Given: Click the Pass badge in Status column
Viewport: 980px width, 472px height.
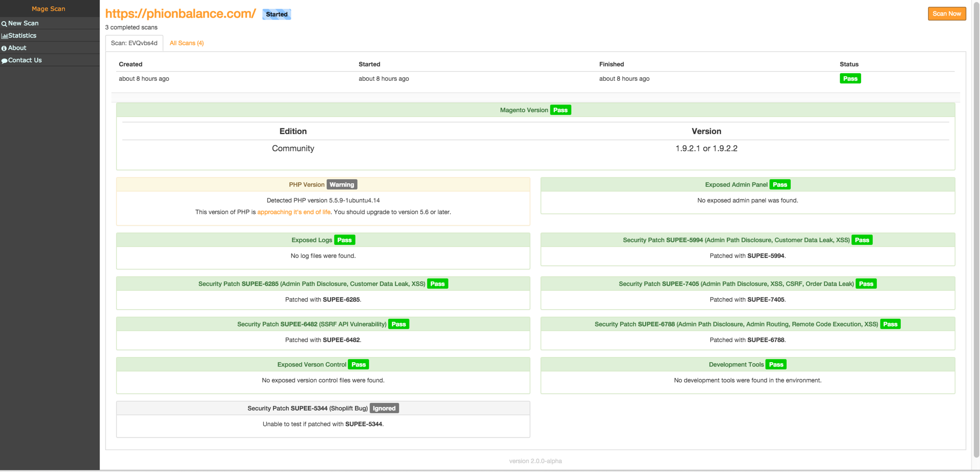Looking at the screenshot, I should tap(850, 78).
